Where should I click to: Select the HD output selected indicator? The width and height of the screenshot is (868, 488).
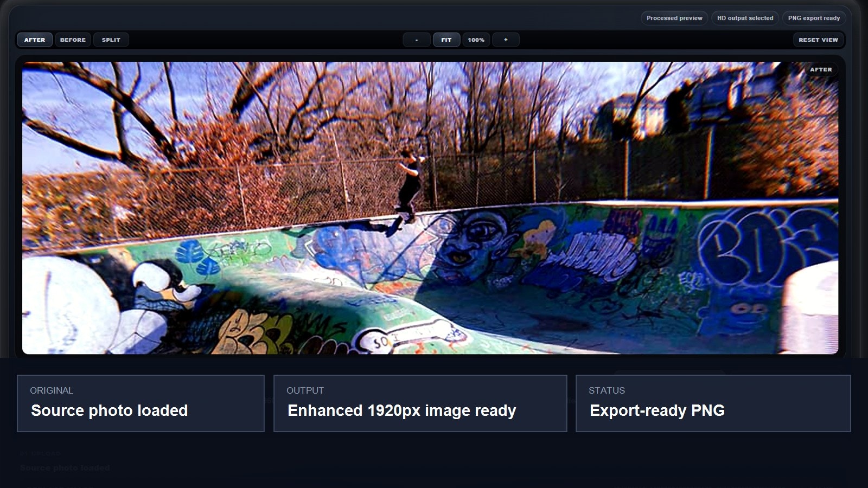[x=745, y=18]
